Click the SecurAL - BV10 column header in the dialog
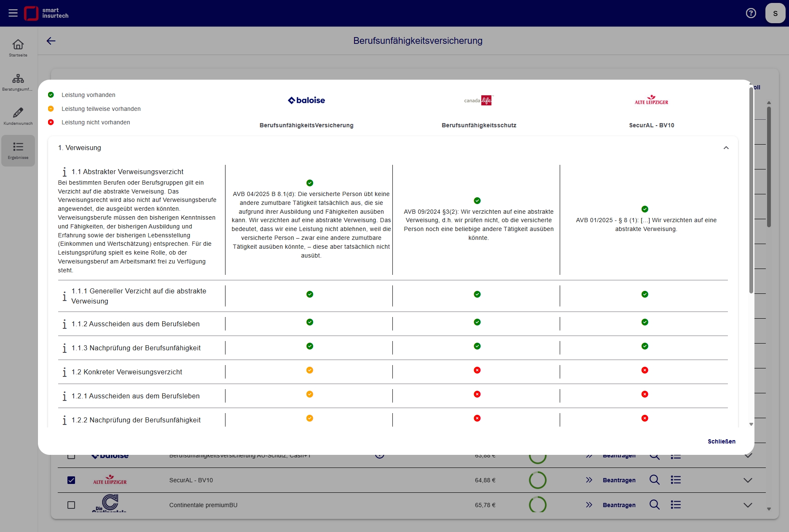This screenshot has height=532, width=789. tap(652, 125)
